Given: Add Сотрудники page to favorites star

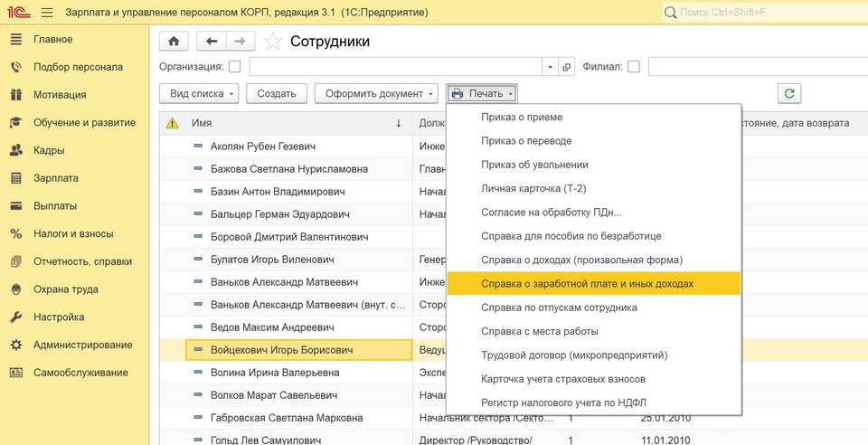Looking at the screenshot, I should click(272, 42).
